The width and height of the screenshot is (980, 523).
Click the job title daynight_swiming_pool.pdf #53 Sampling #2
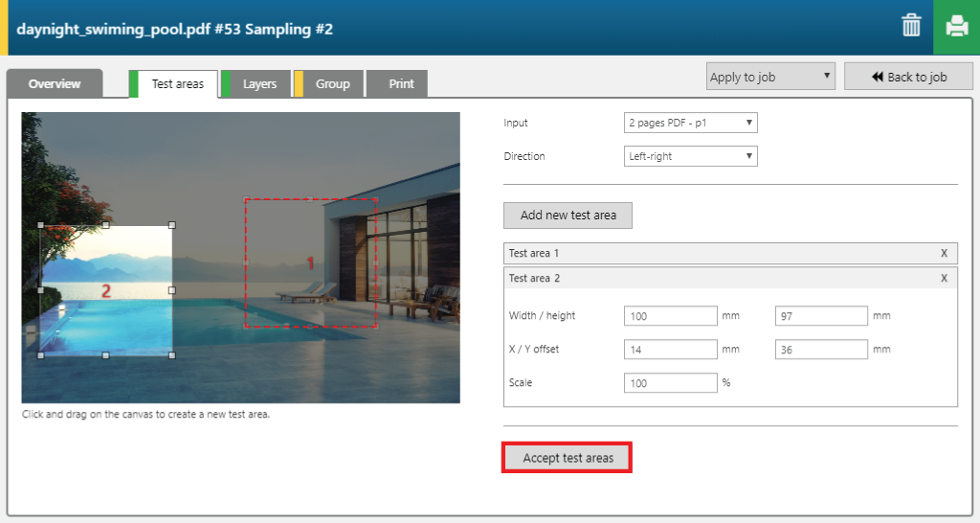point(174,29)
